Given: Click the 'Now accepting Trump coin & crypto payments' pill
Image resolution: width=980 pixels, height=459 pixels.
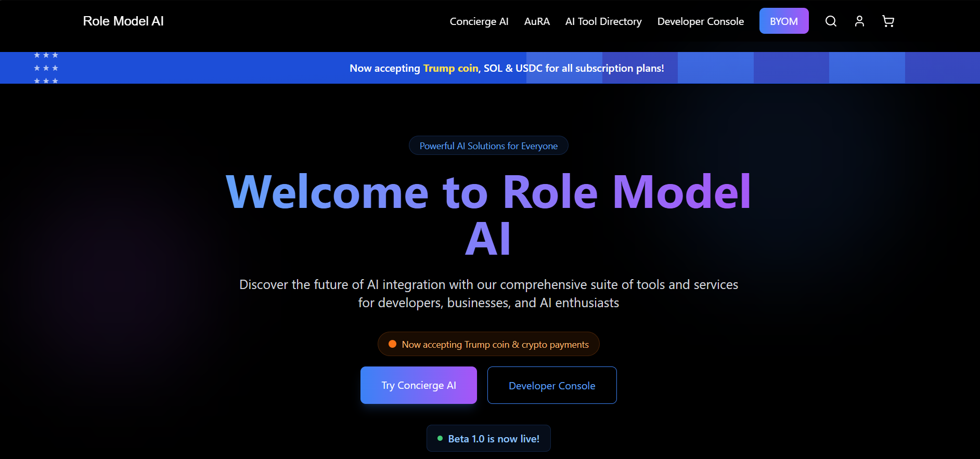Looking at the screenshot, I should click(488, 344).
